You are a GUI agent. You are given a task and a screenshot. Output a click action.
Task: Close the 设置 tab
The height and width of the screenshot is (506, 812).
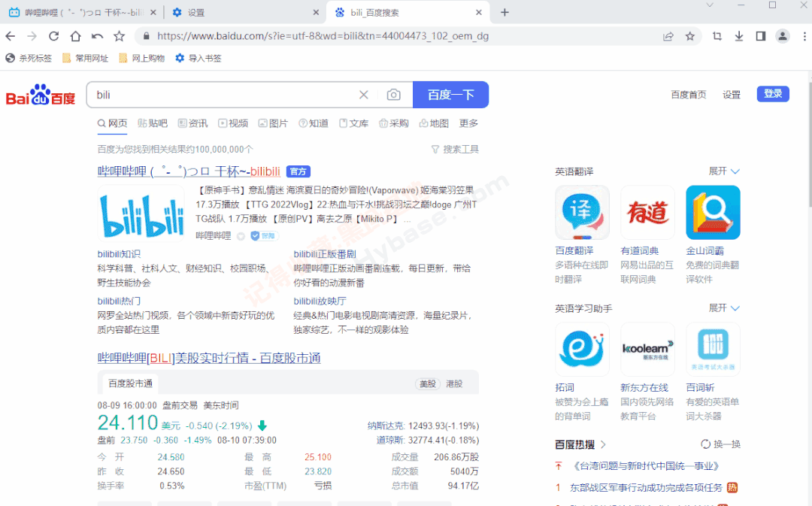tap(316, 13)
